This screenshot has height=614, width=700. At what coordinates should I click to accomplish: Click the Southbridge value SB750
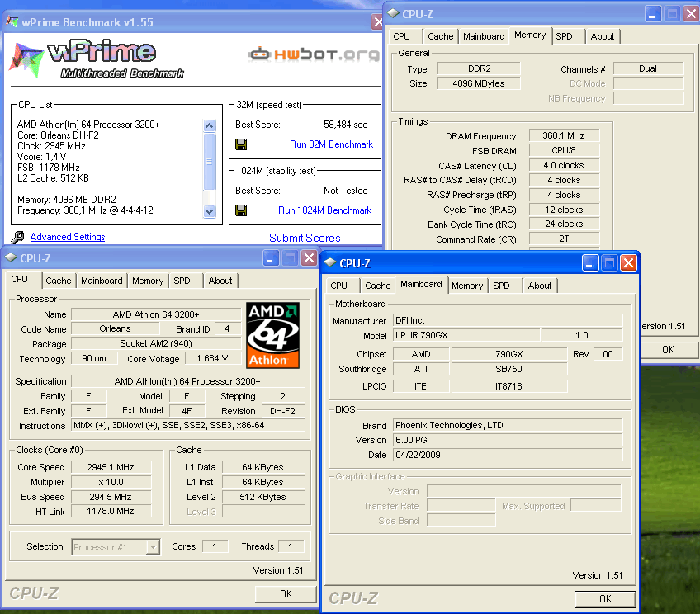tap(509, 369)
